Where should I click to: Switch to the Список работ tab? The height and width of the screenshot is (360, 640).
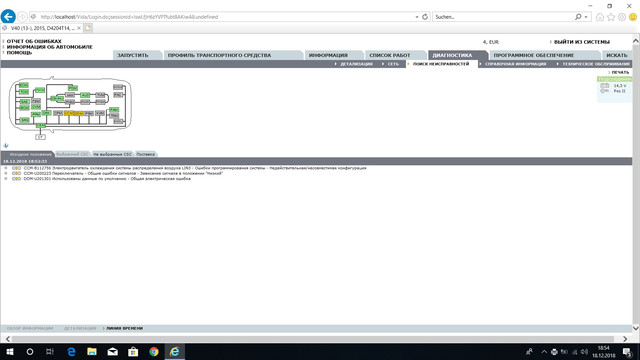point(390,55)
